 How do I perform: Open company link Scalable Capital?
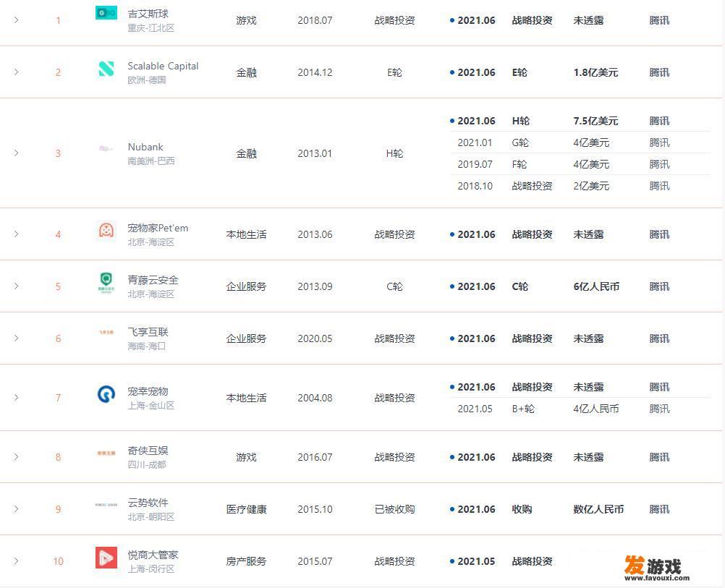163,66
